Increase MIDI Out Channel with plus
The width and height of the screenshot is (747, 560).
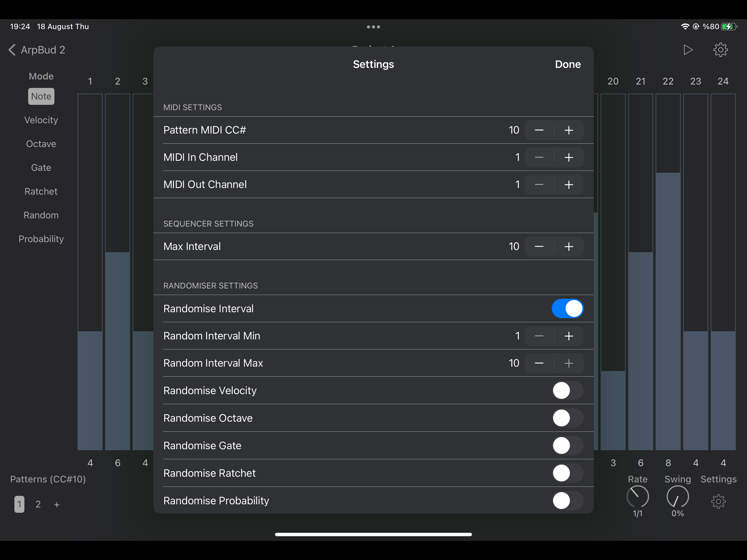569,184
